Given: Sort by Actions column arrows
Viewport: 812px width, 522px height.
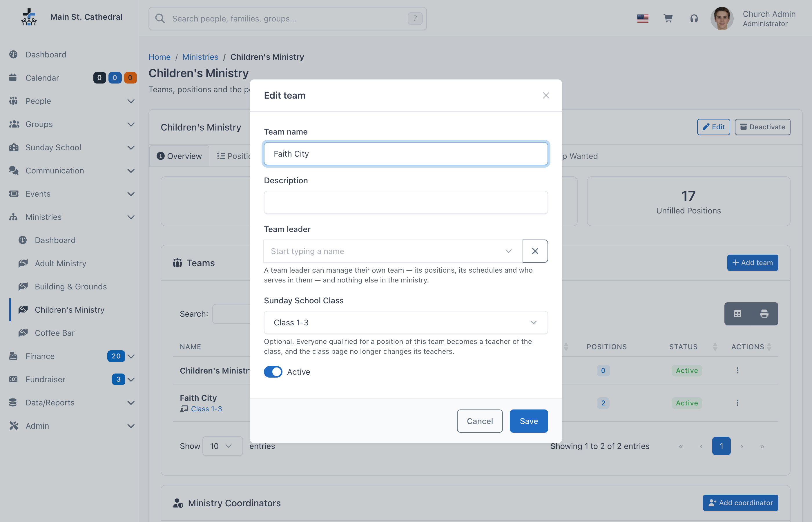Looking at the screenshot, I should pos(769,347).
